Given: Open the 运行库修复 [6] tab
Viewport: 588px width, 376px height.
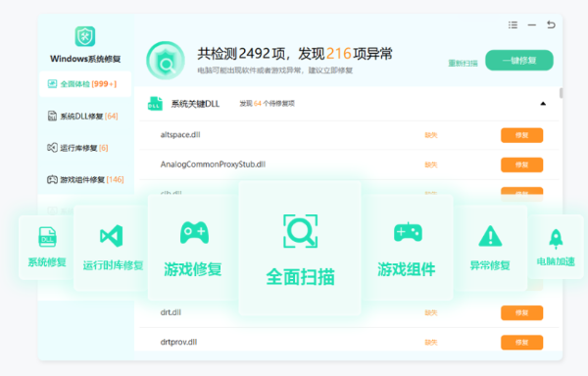Looking at the screenshot, I should [85, 148].
